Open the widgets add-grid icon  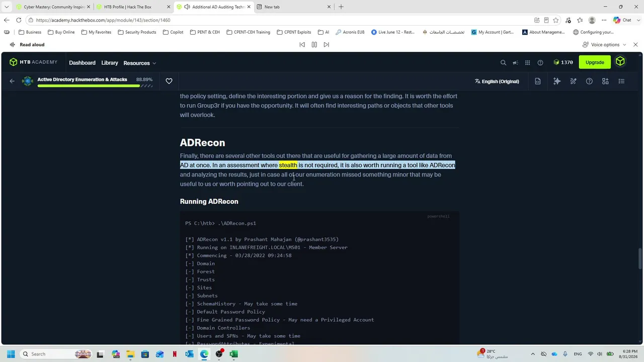point(605,81)
